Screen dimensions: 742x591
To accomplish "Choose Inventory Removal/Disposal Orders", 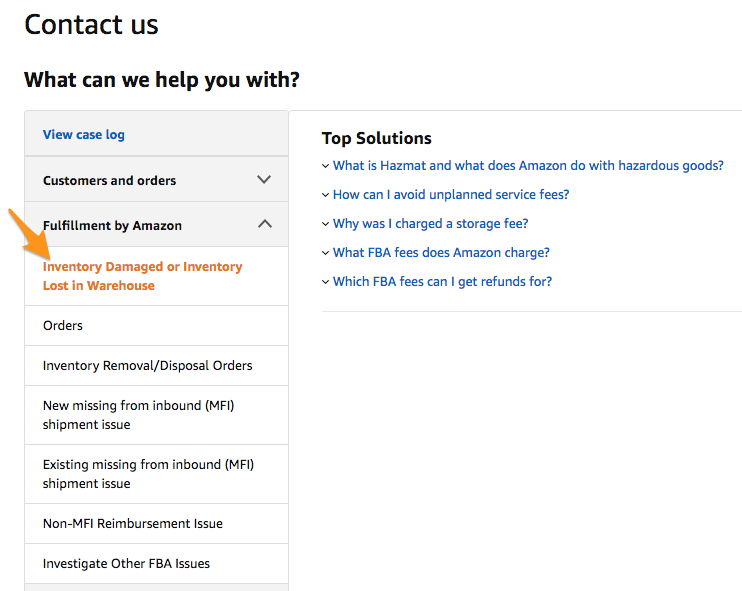I will point(147,366).
